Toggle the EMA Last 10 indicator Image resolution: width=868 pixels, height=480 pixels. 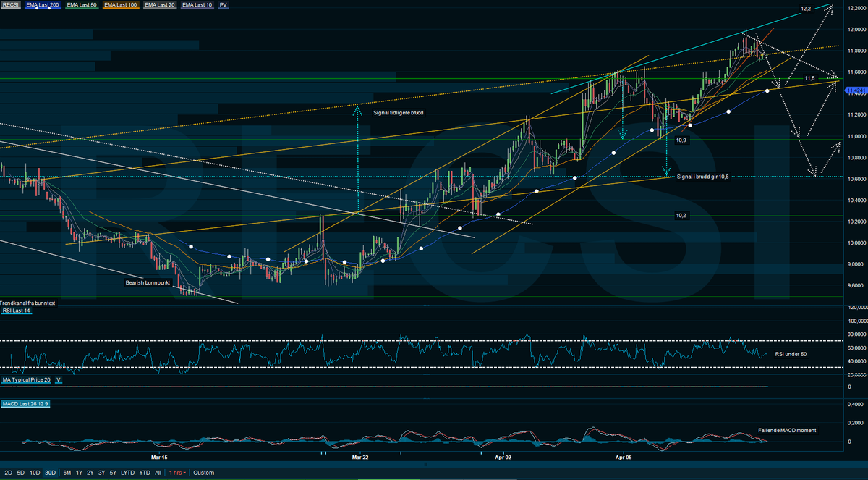pyautogui.click(x=198, y=5)
